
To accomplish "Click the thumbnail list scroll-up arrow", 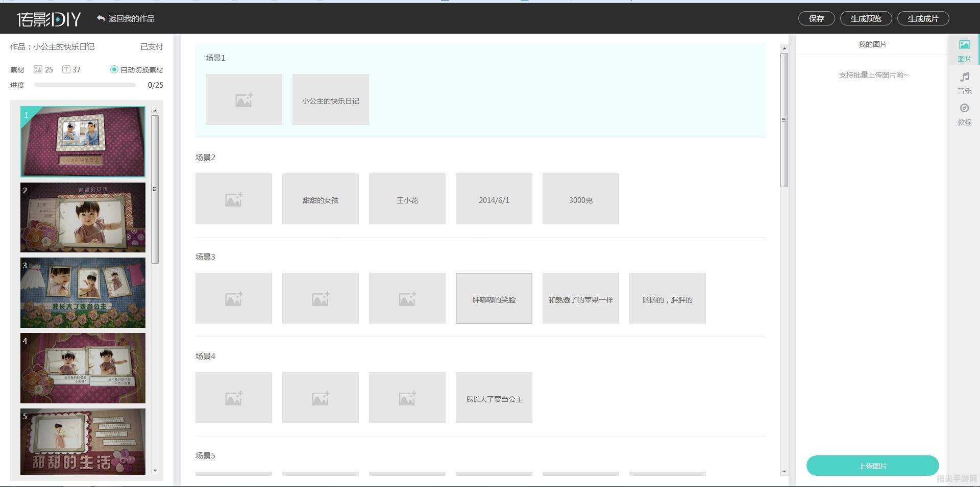I will 155,110.
